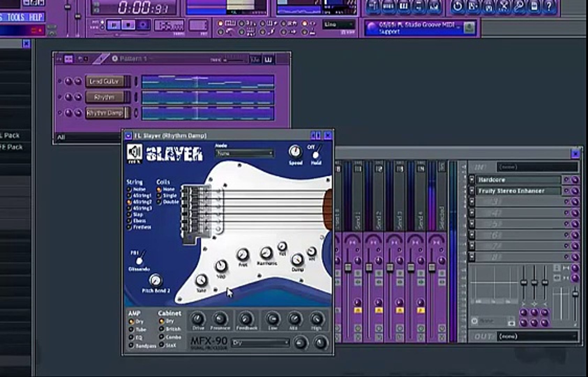Open the Line snap dropdown in toolbar
The image size is (588, 377).
[x=339, y=24]
